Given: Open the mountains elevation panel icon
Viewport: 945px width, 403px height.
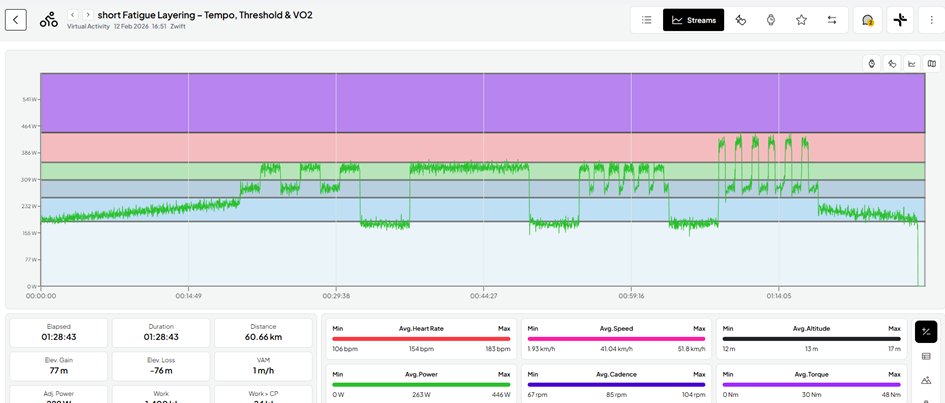Looking at the screenshot, I should coord(926,380).
